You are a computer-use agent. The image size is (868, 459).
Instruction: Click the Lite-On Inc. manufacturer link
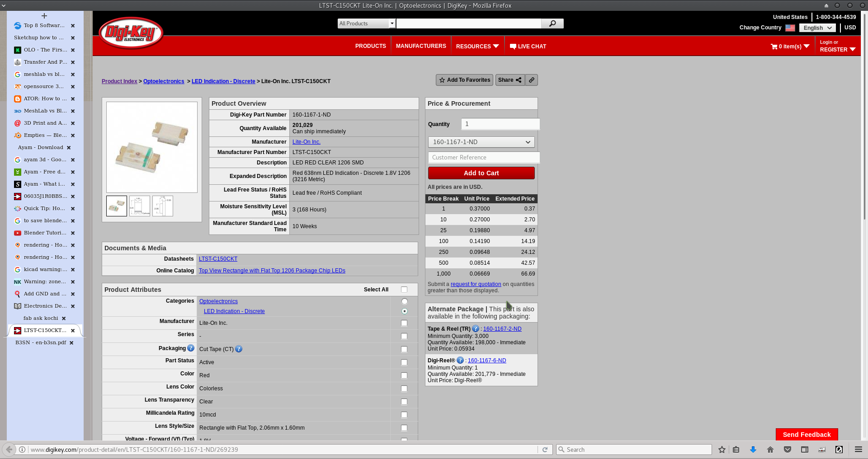[307, 142]
